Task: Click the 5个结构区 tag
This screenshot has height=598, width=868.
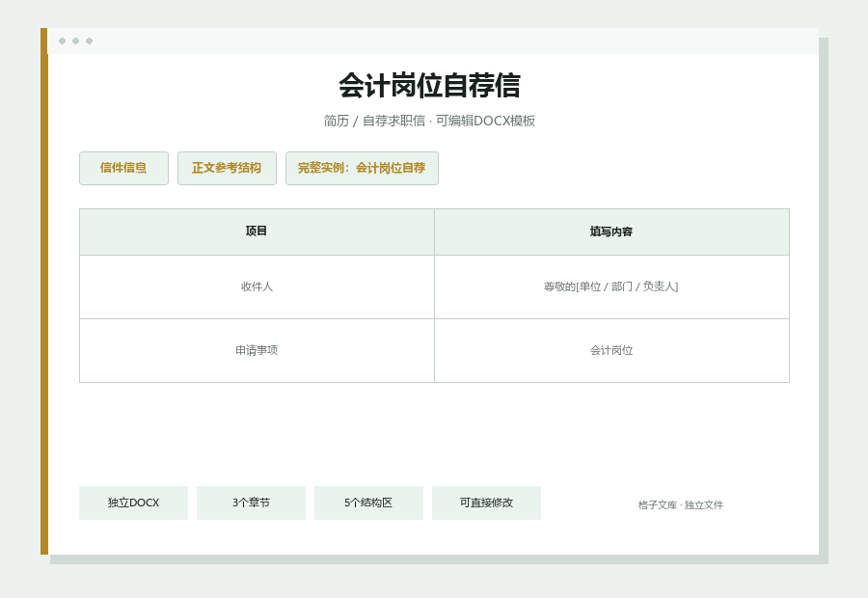Action: tap(368, 503)
